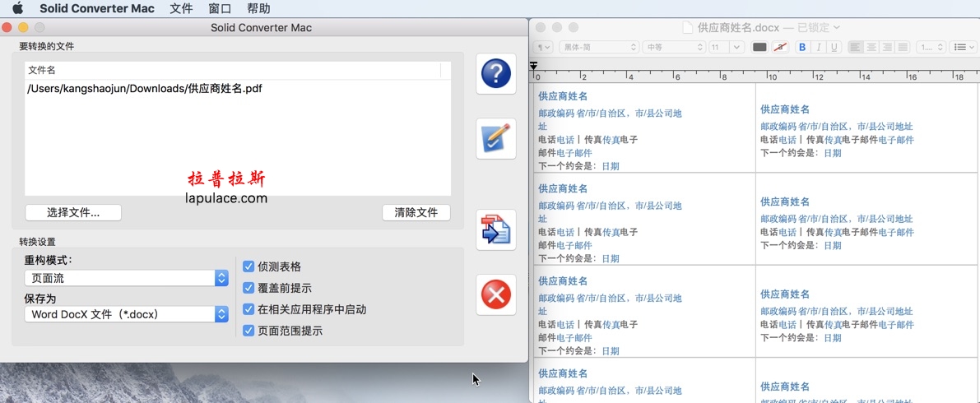Click the 文件名 column header

point(233,71)
